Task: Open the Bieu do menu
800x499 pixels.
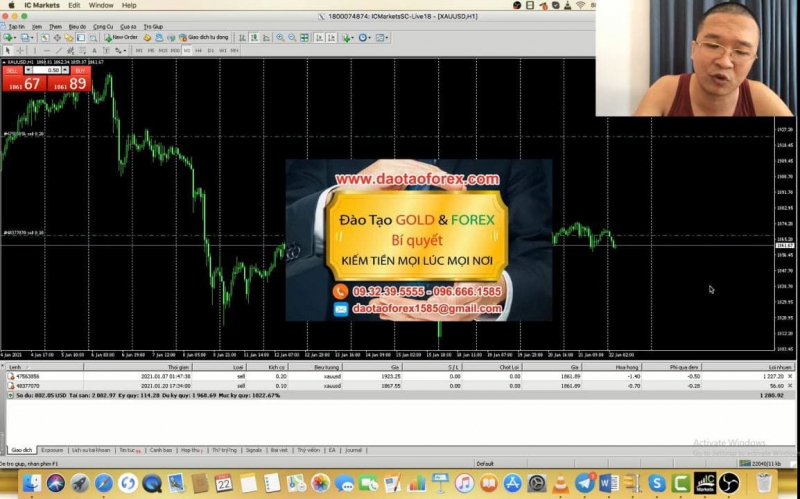Action: point(77,27)
